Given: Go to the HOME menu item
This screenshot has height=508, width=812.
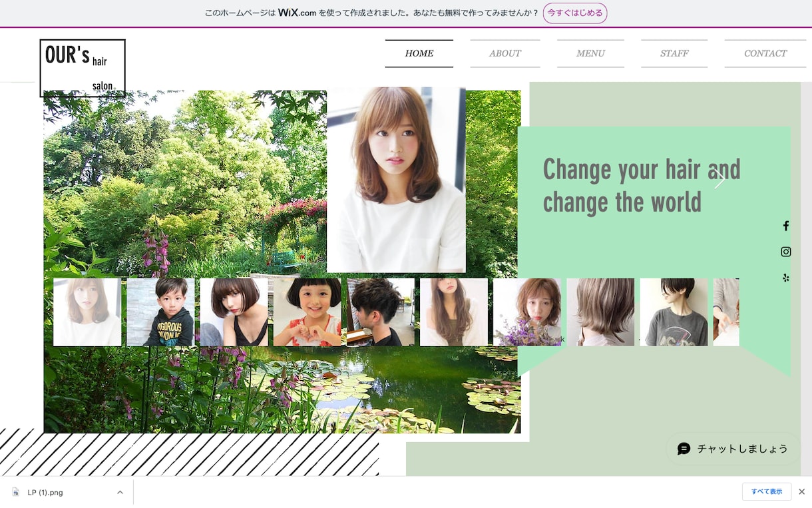Looking at the screenshot, I should tap(419, 54).
